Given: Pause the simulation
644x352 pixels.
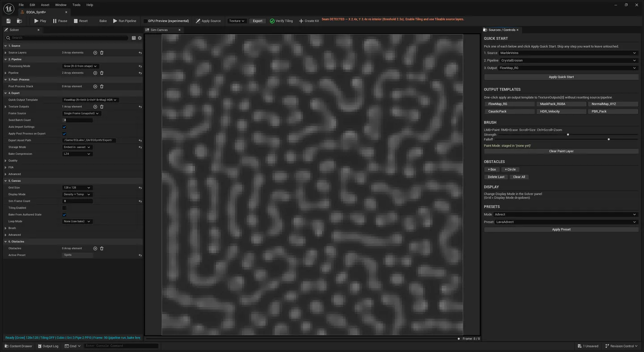Looking at the screenshot, I should [x=60, y=21].
